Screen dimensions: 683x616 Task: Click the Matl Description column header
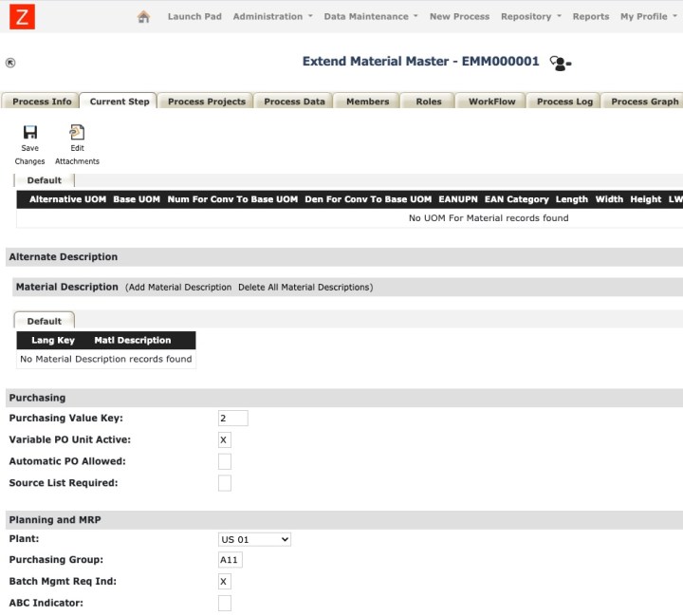133,340
